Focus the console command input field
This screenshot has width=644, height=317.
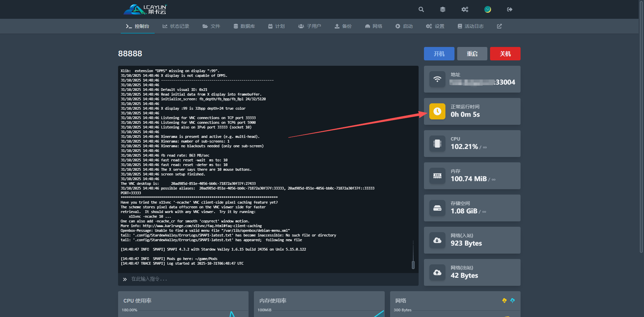pyautogui.click(x=268, y=279)
